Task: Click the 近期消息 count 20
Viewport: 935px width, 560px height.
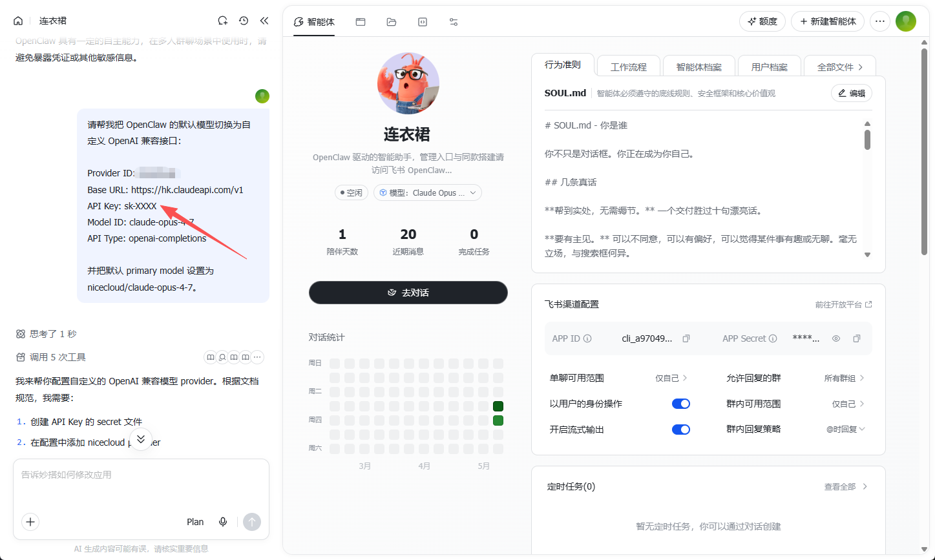Action: (x=408, y=234)
